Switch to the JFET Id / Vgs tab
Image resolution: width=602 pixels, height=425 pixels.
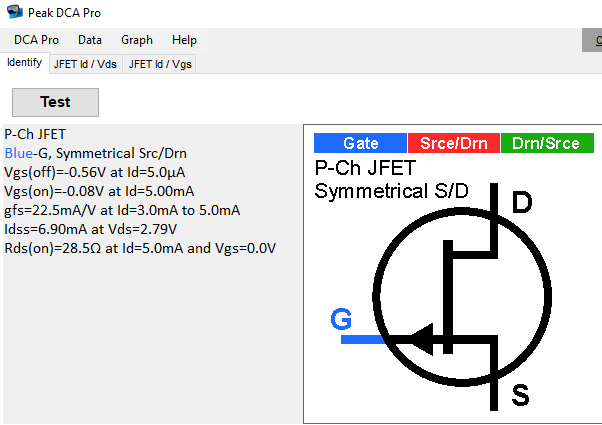coord(160,64)
